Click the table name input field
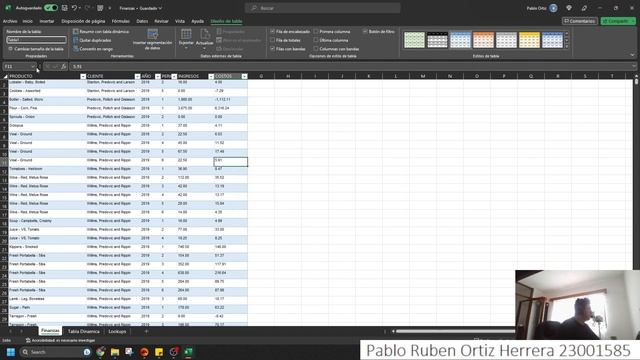This screenshot has width=640, height=360. (x=36, y=40)
